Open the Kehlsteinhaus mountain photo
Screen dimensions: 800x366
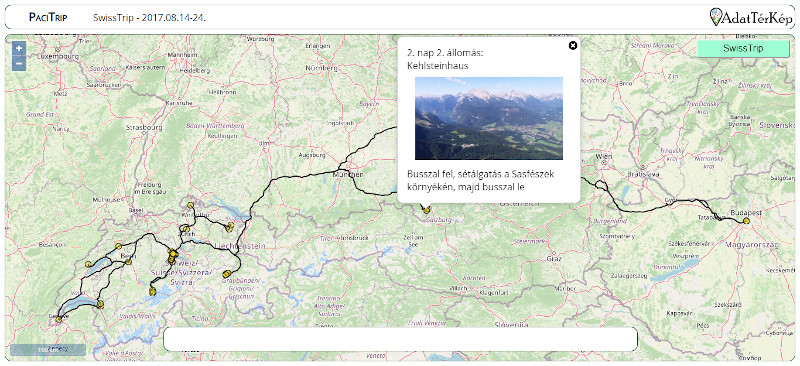pos(489,118)
